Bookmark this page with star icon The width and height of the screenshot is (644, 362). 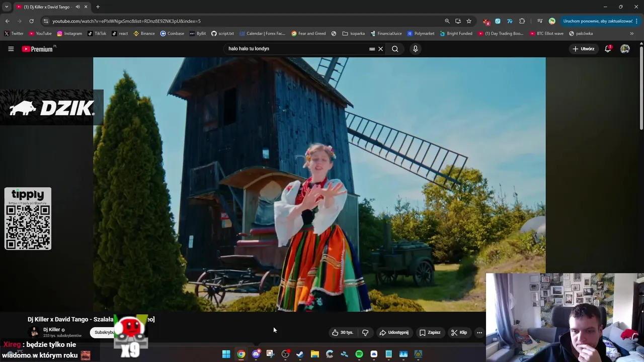(469, 21)
